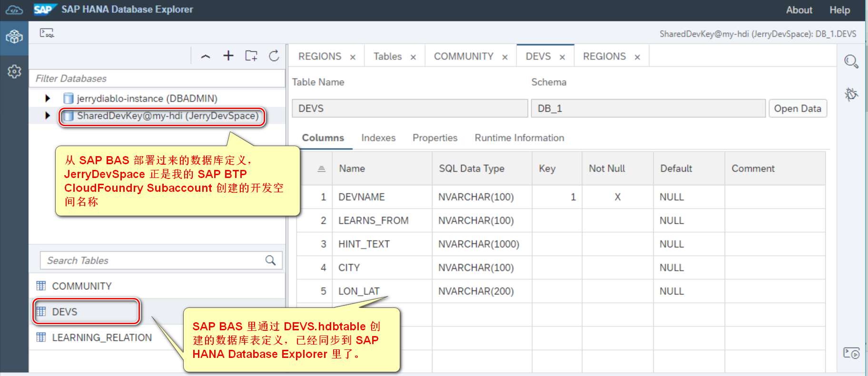Click the LEARNING_RELATION table icon
The image size is (868, 376).
click(x=41, y=337)
